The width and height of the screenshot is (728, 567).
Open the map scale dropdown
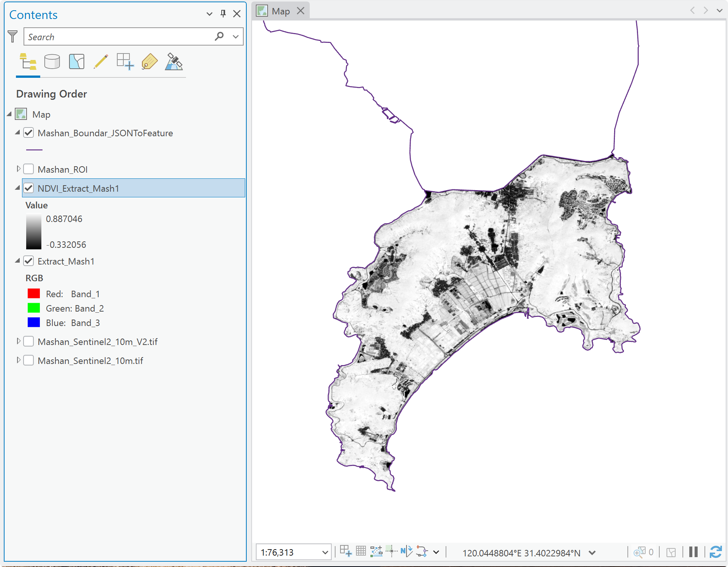[325, 552]
